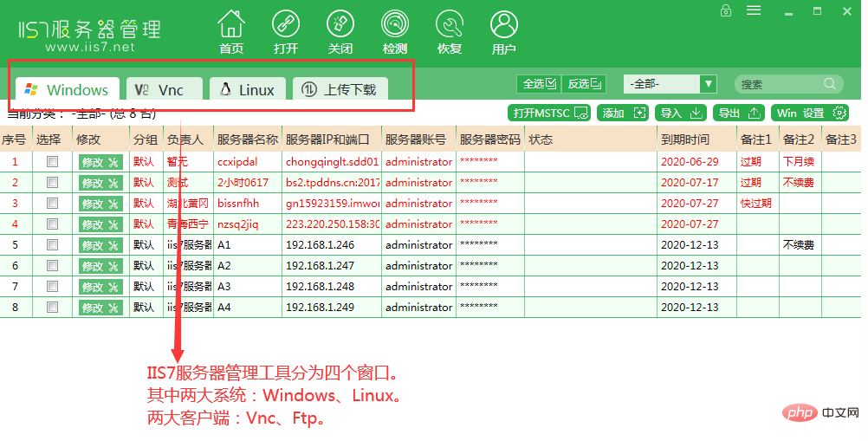This screenshot has height=441, width=868.
Task: Switch to the Vnc tab
Action: 165,89
